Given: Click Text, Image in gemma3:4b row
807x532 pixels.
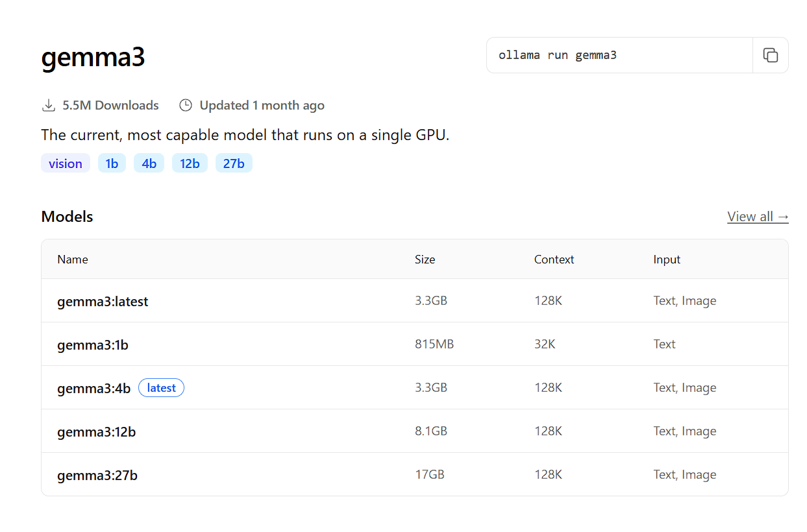Looking at the screenshot, I should pos(685,388).
